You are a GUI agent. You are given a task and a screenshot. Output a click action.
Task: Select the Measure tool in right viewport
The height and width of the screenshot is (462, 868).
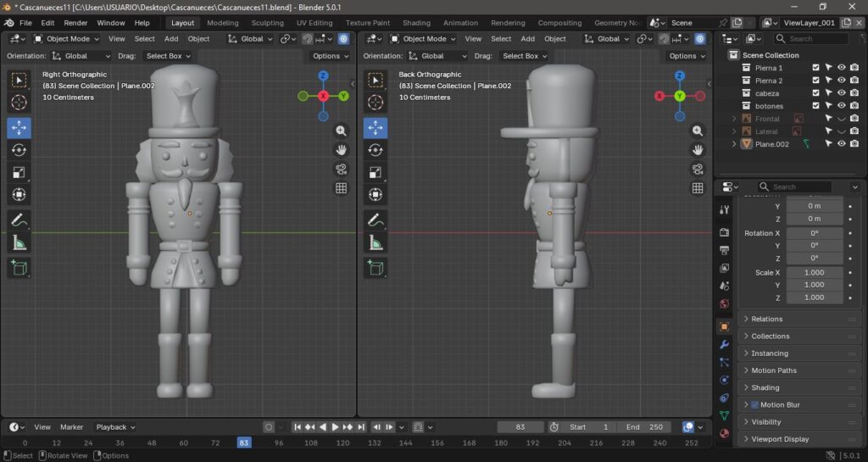(376, 244)
